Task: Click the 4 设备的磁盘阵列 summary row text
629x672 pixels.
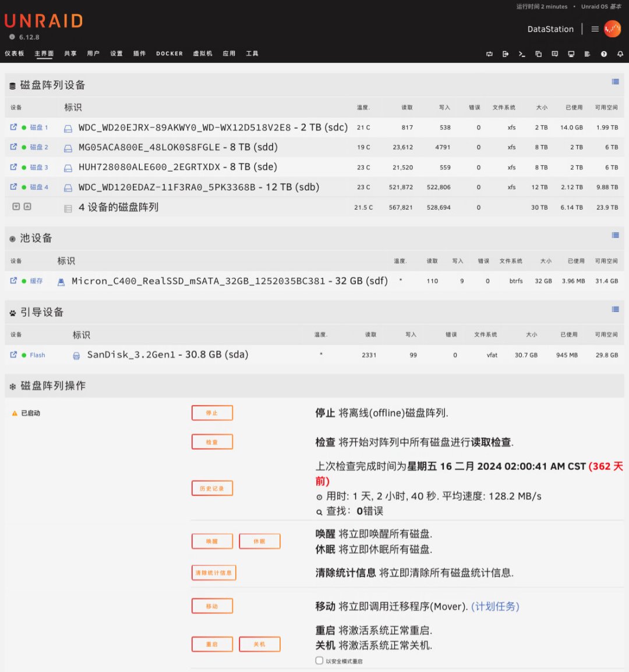Action: [x=119, y=207]
